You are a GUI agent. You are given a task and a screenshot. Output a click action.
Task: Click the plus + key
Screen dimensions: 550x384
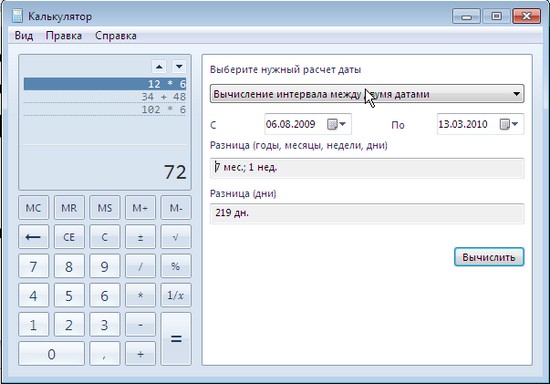(x=140, y=353)
